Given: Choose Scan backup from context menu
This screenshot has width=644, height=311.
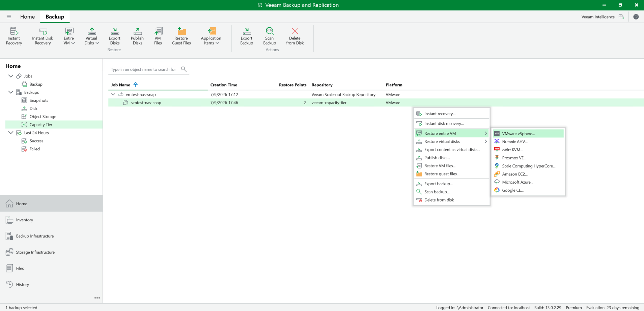Looking at the screenshot, I should click(x=452, y=192).
